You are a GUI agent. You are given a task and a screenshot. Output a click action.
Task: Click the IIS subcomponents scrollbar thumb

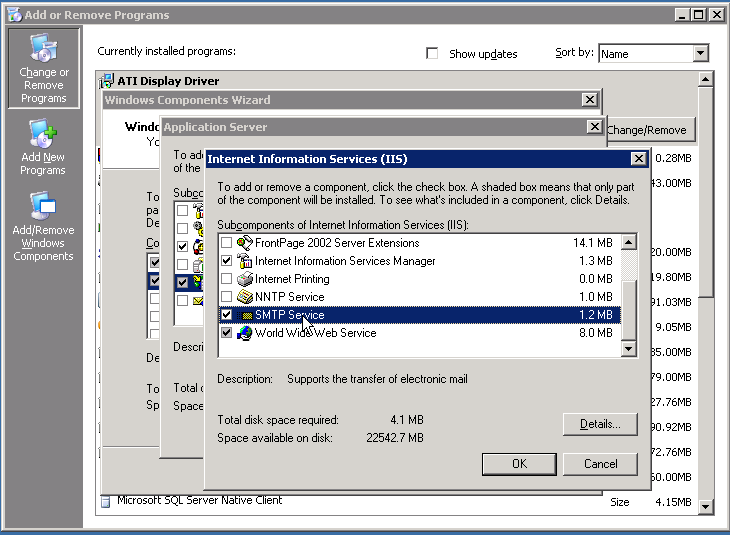[629, 311]
